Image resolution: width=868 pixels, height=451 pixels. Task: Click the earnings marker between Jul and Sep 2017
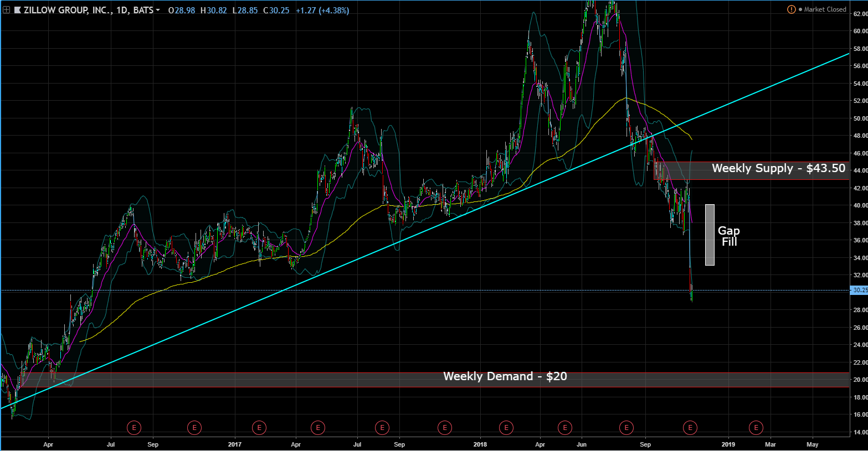382,427
